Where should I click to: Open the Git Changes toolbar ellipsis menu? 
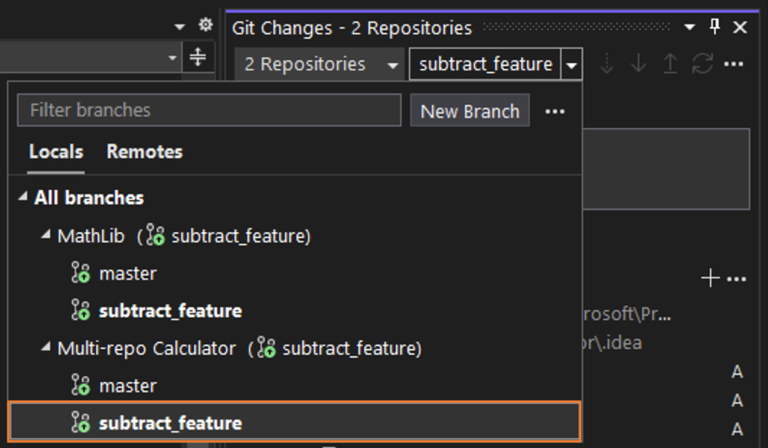(734, 64)
